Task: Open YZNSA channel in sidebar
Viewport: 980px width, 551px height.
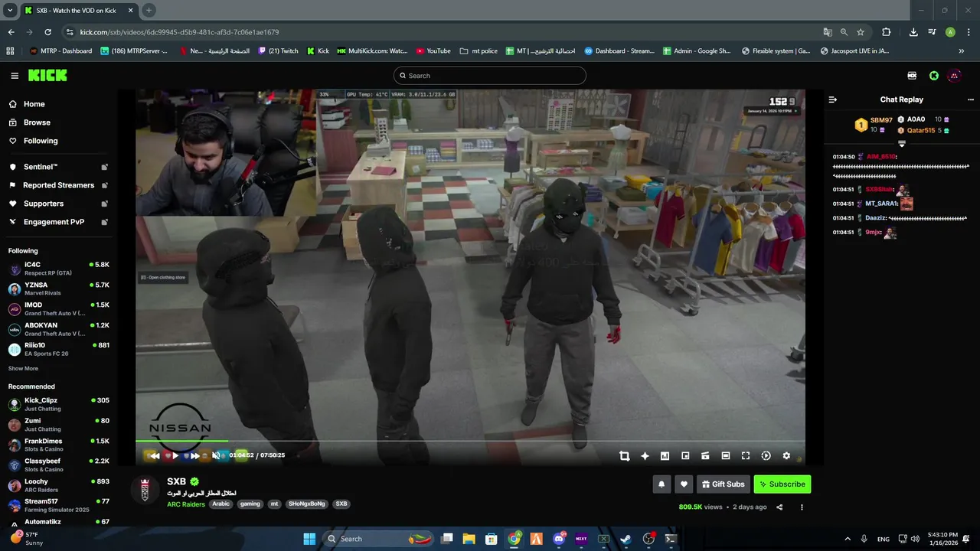Action: pyautogui.click(x=58, y=289)
